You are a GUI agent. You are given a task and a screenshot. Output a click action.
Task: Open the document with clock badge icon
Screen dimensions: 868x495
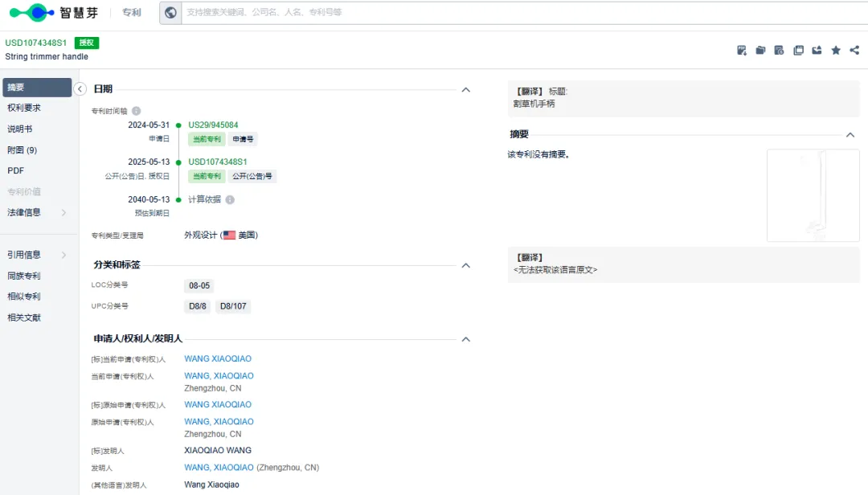coord(780,51)
